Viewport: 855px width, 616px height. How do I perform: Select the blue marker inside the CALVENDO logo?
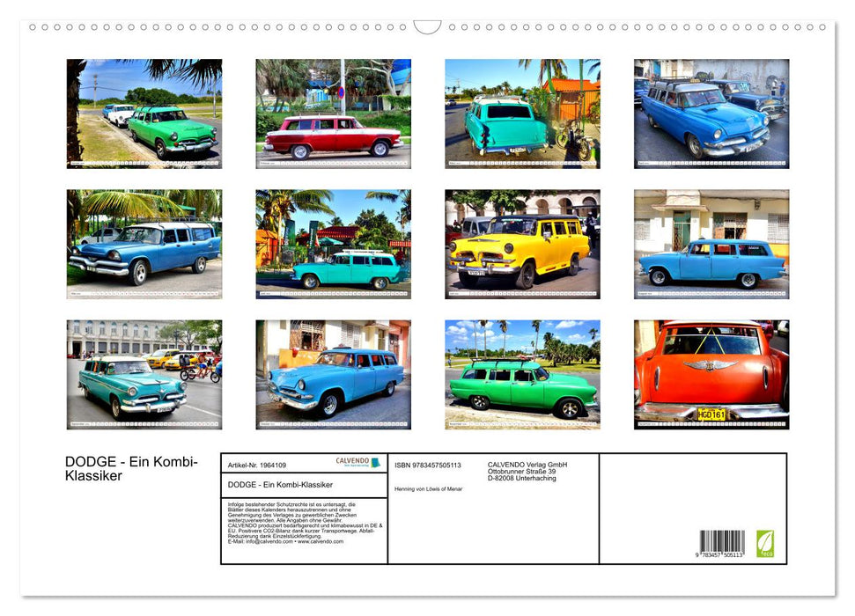375,463
